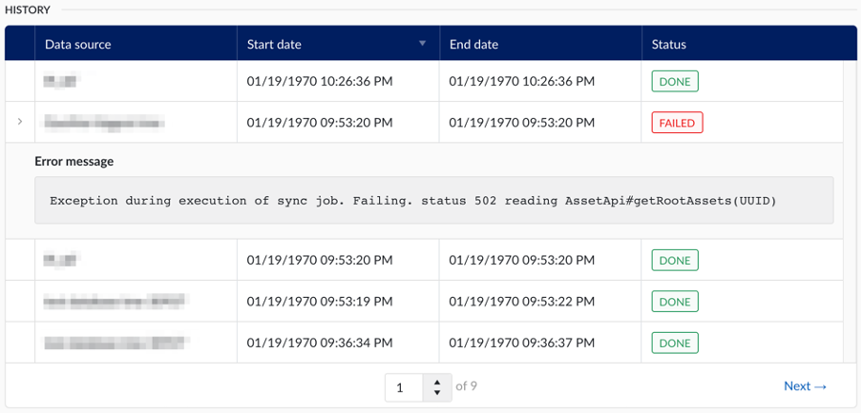Go to the Next page link

pyautogui.click(x=805, y=386)
